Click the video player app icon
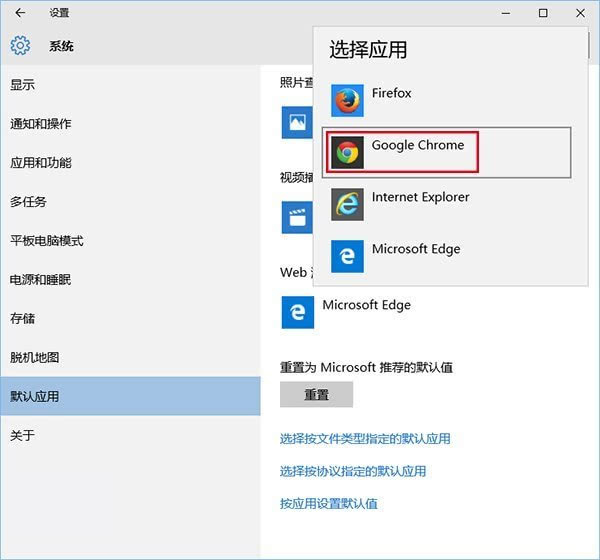 click(x=297, y=217)
